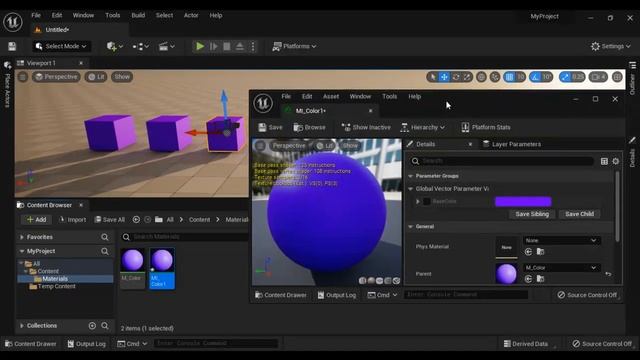Select the MI_Color1 asset thumbnail
Image resolution: width=640 pixels, height=360 pixels.
pos(162,260)
